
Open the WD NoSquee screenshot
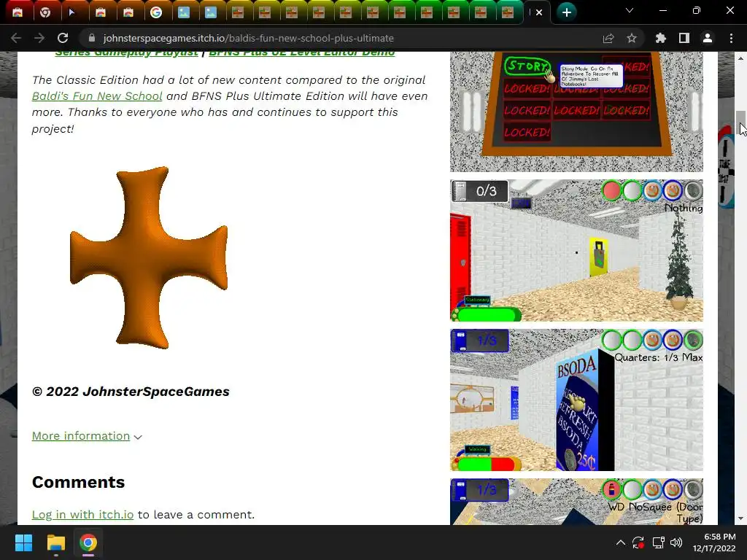(576, 502)
